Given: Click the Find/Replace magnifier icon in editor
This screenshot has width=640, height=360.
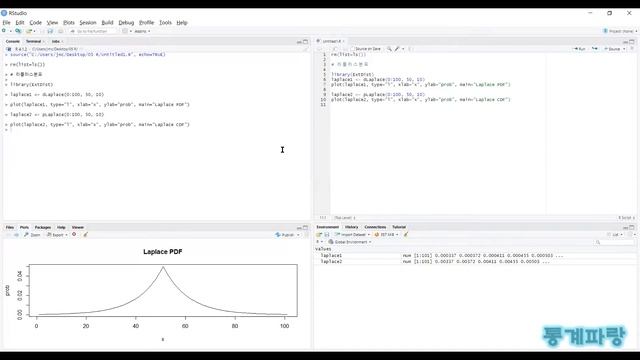Looking at the screenshot, I should [389, 49].
